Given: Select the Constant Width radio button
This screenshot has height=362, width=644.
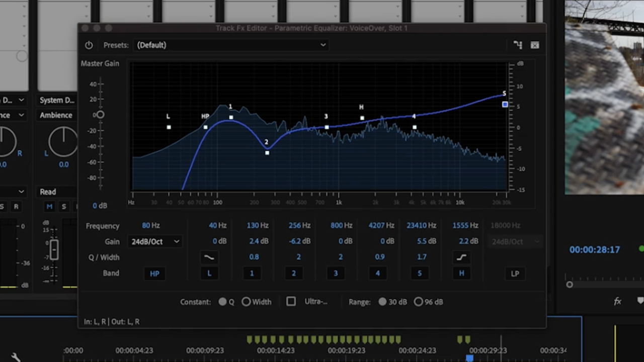Looking at the screenshot, I should point(246,302).
